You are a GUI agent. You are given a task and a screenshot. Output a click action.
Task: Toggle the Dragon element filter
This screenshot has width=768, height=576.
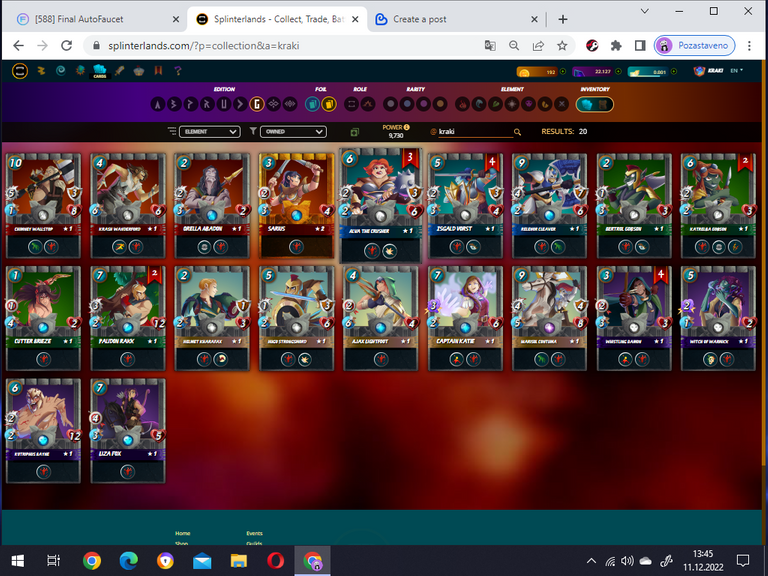click(x=545, y=104)
